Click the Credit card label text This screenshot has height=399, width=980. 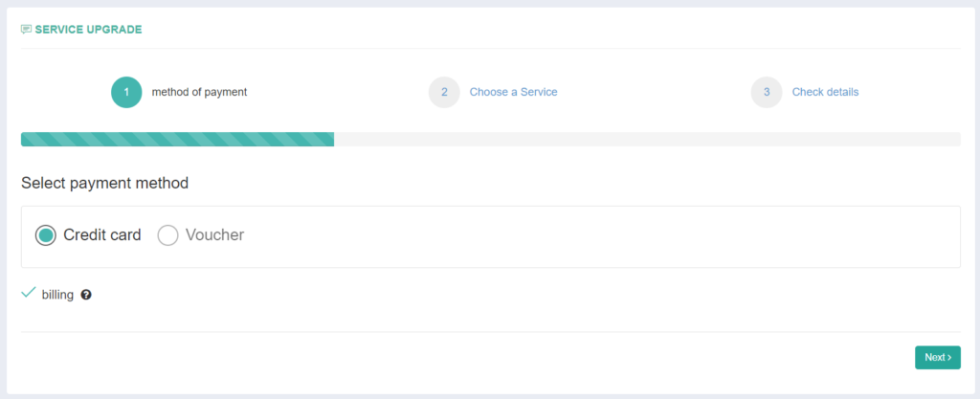pyautogui.click(x=102, y=235)
